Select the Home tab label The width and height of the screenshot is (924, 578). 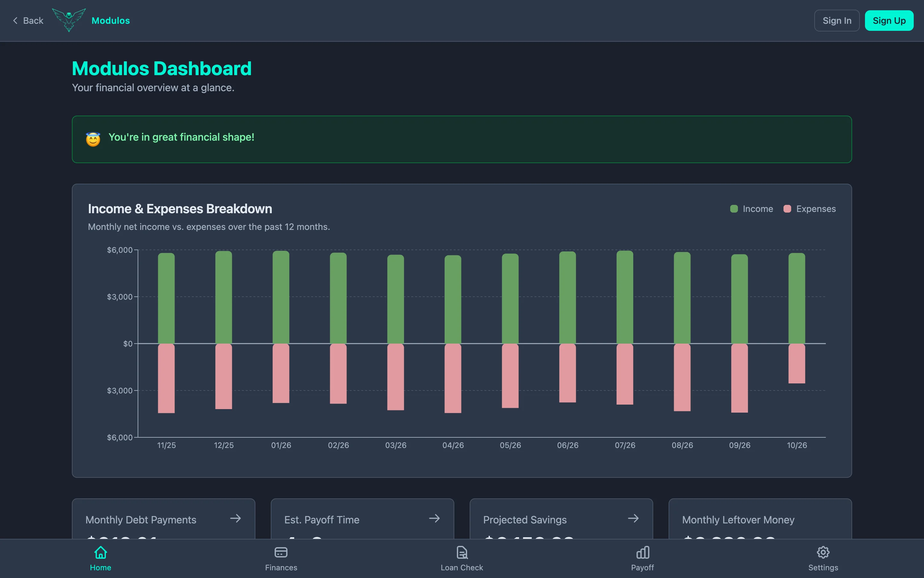[x=100, y=568]
